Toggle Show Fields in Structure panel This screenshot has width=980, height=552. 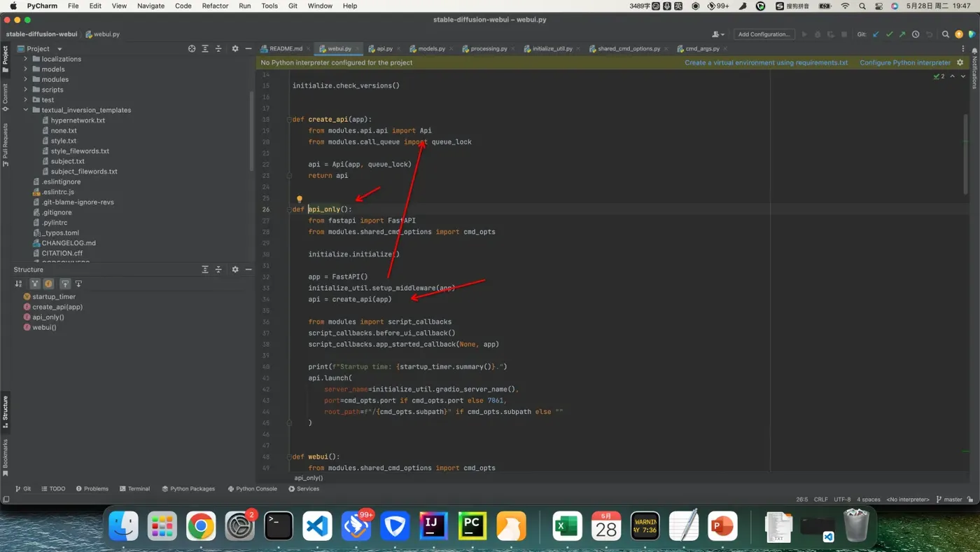pos(48,284)
